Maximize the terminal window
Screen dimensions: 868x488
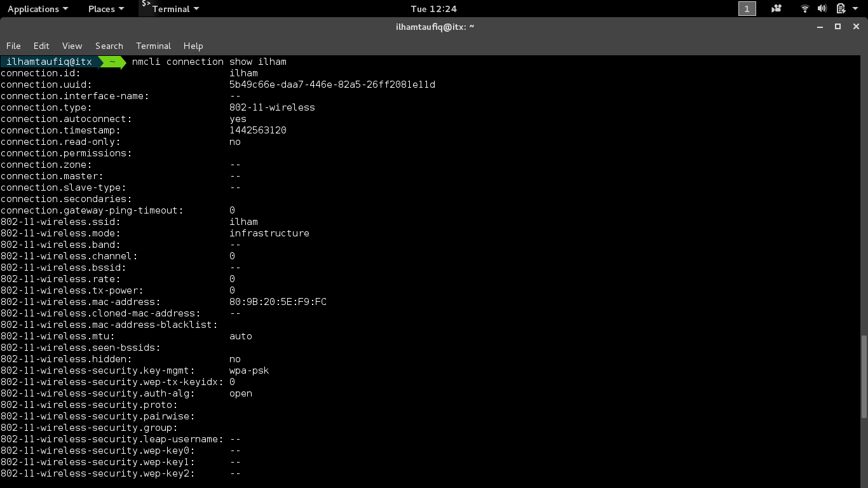[x=837, y=27]
